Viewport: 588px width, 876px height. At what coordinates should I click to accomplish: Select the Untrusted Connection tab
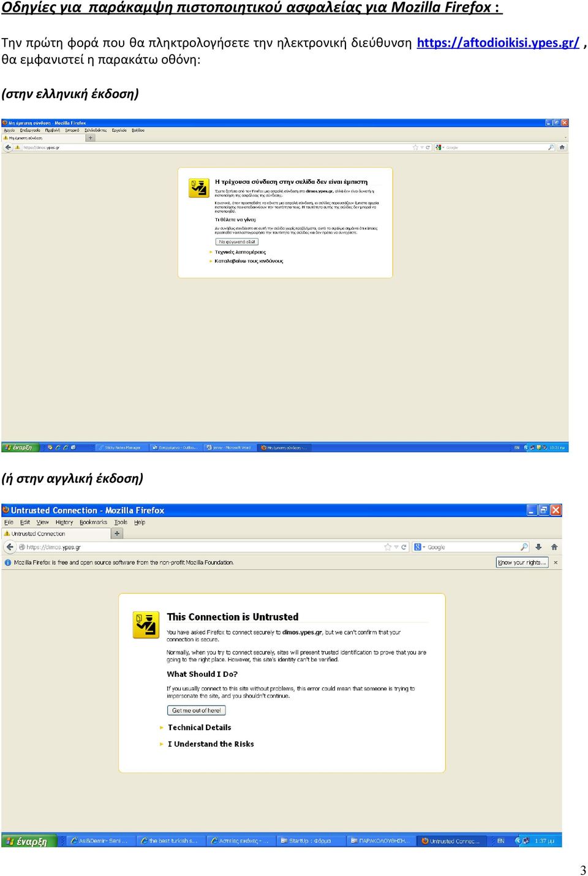click(55, 534)
